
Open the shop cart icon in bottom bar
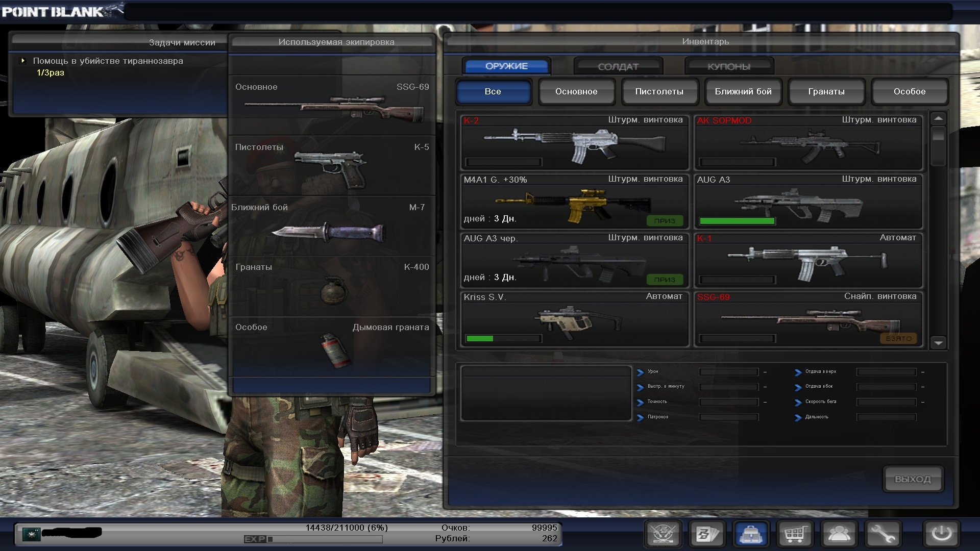click(x=795, y=534)
